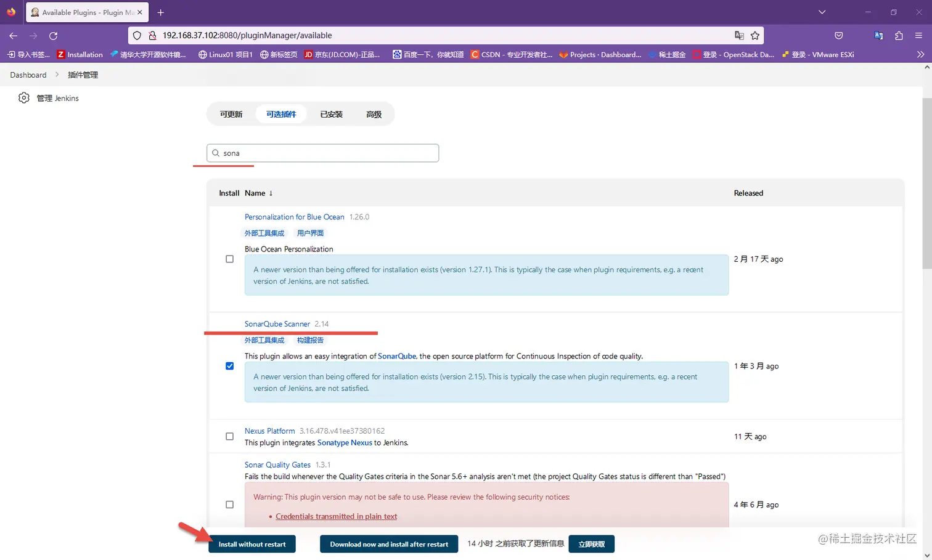Open the 新标签页 bookmark
932x560 pixels.
pyautogui.click(x=279, y=54)
